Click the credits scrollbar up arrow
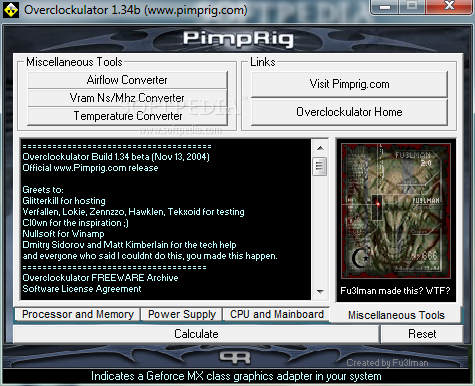Viewport: 475px width, 386px height. coord(320,148)
